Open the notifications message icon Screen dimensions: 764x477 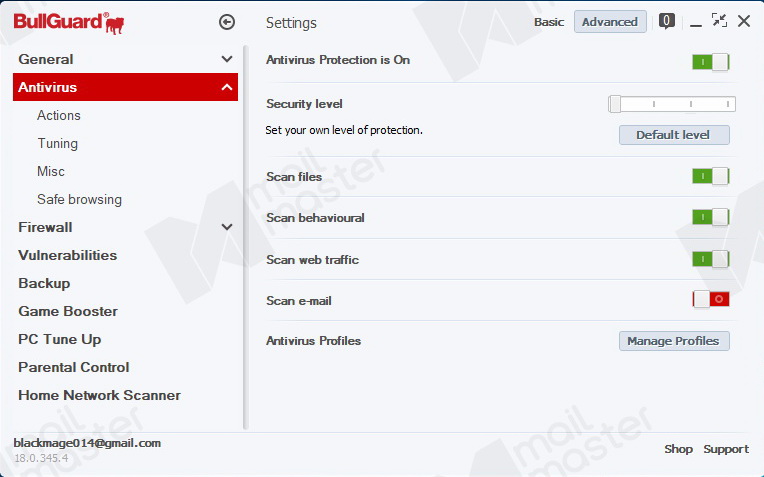[667, 21]
